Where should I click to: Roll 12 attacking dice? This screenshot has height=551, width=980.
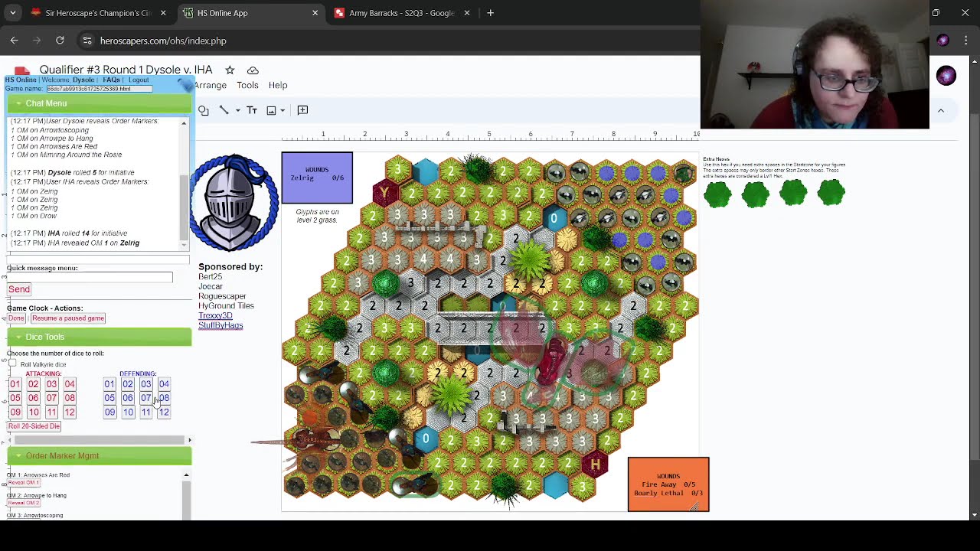point(70,412)
